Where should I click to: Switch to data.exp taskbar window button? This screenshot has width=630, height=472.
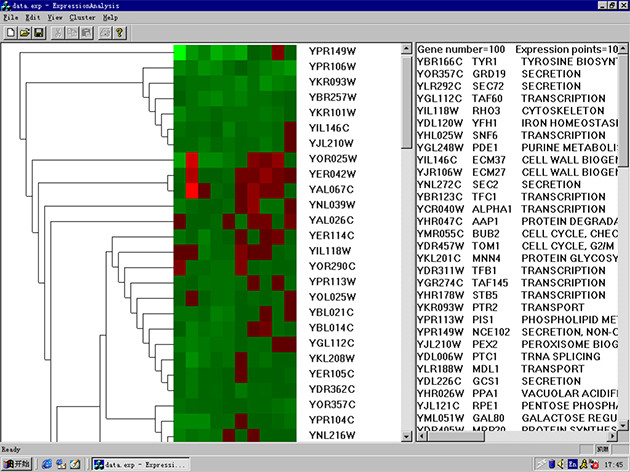click(x=135, y=463)
